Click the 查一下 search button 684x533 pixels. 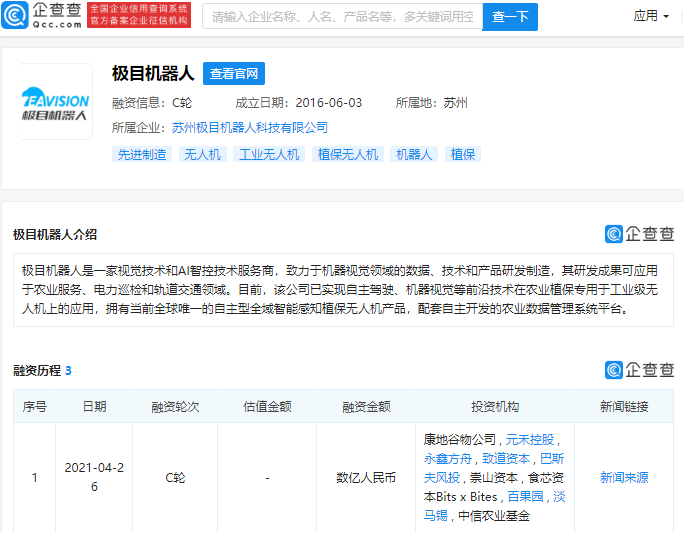click(510, 17)
